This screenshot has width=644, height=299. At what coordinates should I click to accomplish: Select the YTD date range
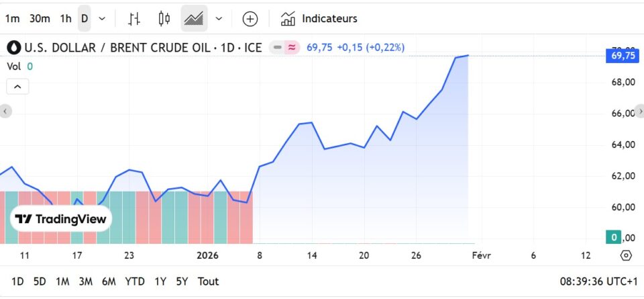tap(135, 282)
